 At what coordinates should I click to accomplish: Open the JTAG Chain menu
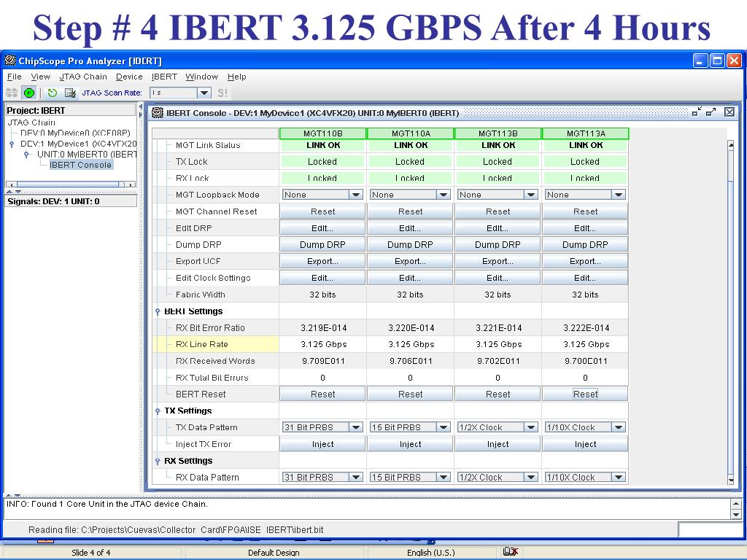(83, 77)
